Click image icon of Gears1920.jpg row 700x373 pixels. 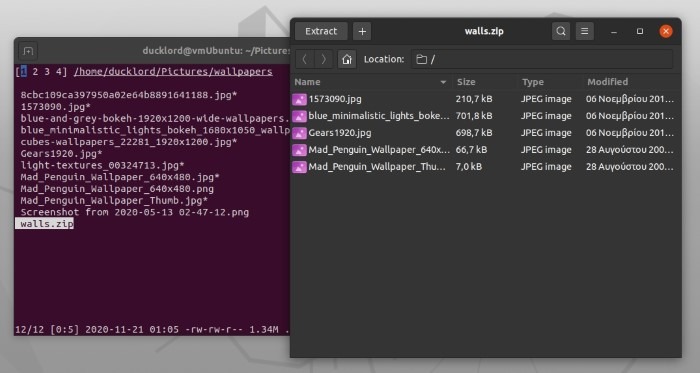[299, 133]
